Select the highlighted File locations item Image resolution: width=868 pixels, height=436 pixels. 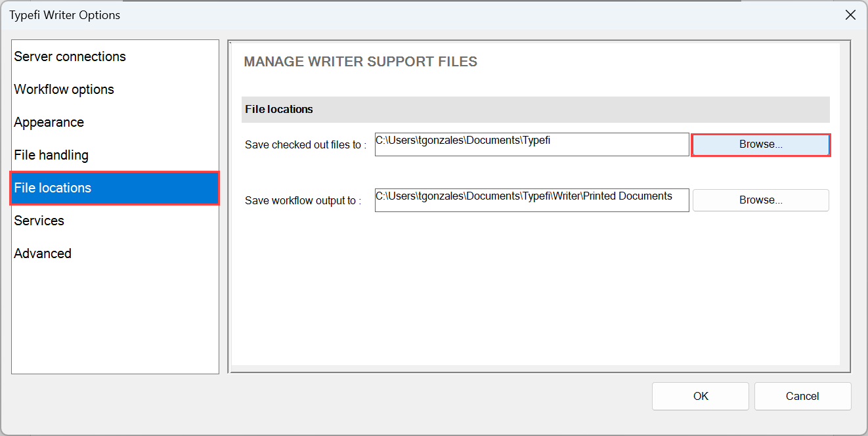[53, 188]
